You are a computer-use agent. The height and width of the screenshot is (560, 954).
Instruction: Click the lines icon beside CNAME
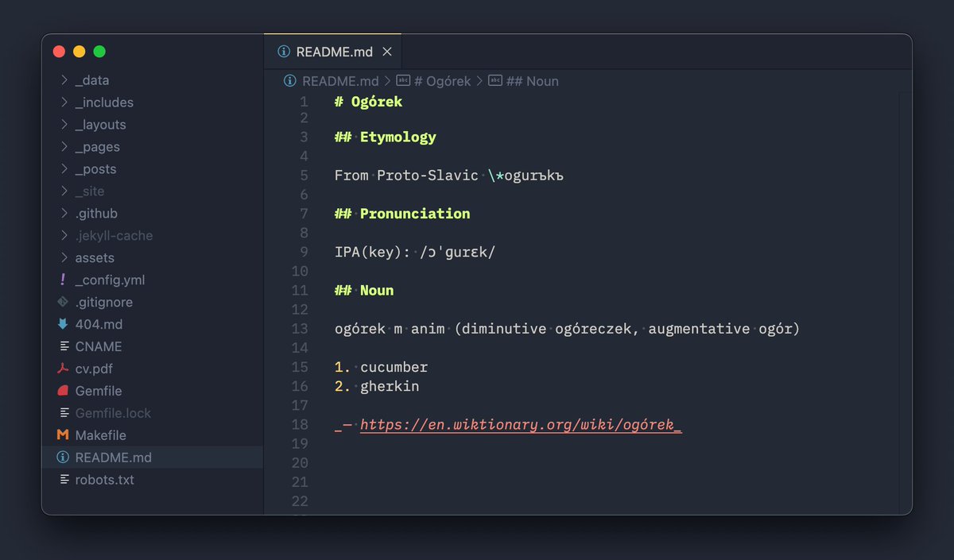[x=64, y=346]
